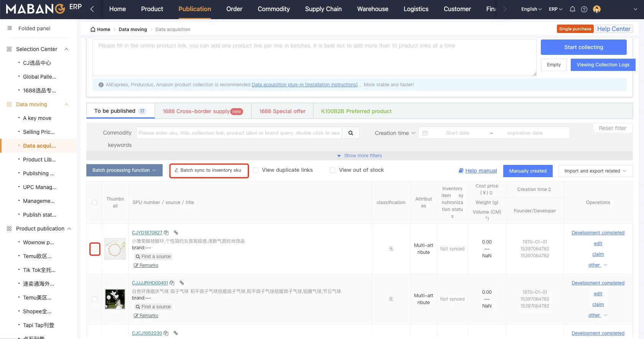Expand Show more filters
This screenshot has height=339, width=644.
coord(359,156)
